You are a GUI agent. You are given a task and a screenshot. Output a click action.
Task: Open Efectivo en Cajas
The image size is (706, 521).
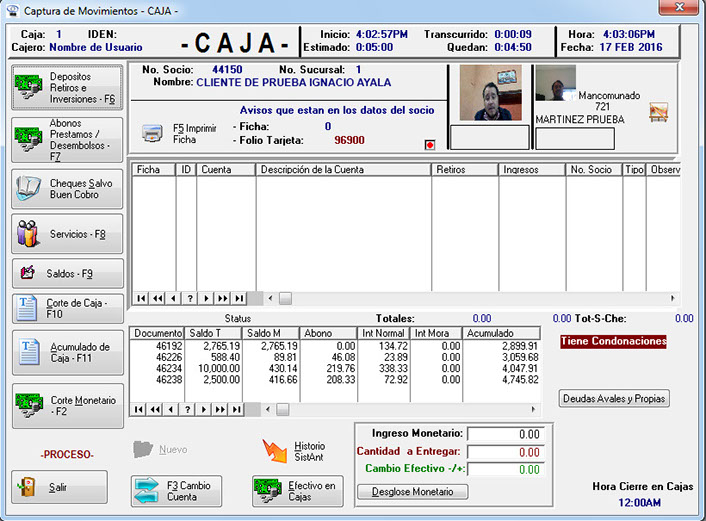click(298, 490)
